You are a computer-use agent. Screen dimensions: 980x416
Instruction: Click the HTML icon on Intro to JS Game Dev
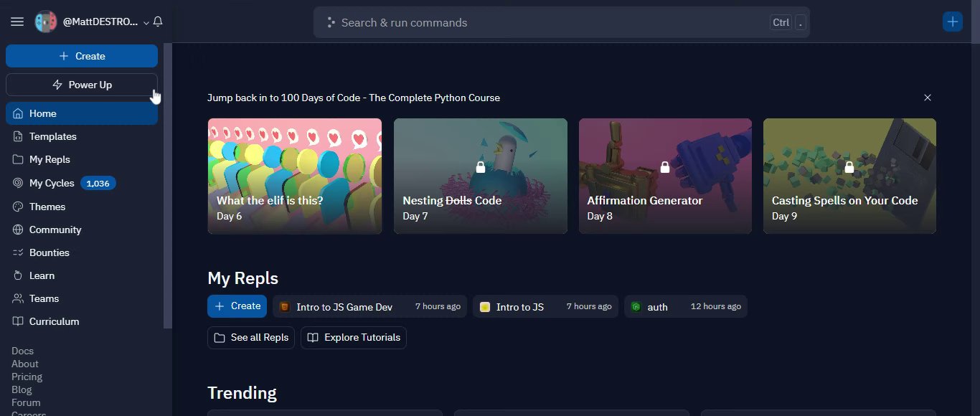coord(285,307)
